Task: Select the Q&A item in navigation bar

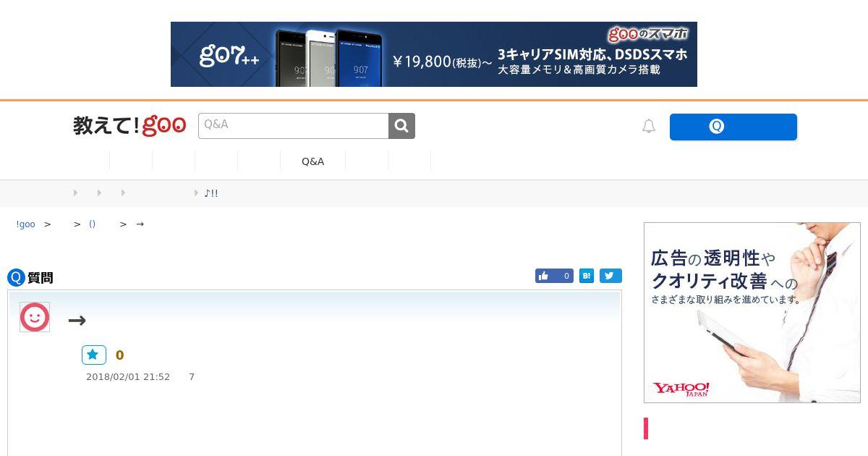Action: (x=312, y=161)
